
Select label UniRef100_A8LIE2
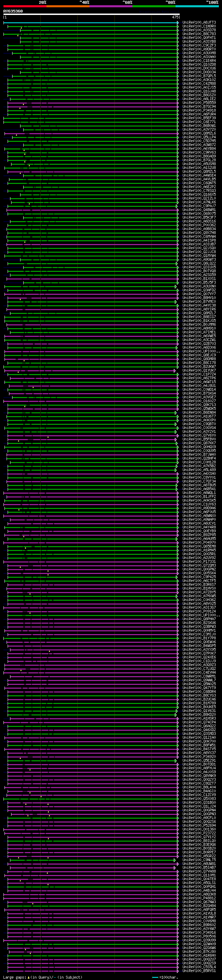pyautogui.click(x=199, y=99)
